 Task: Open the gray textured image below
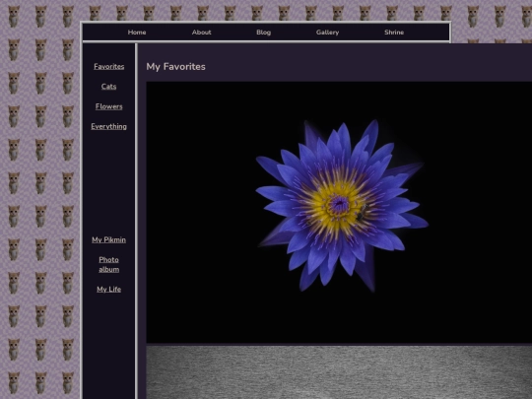(339, 372)
